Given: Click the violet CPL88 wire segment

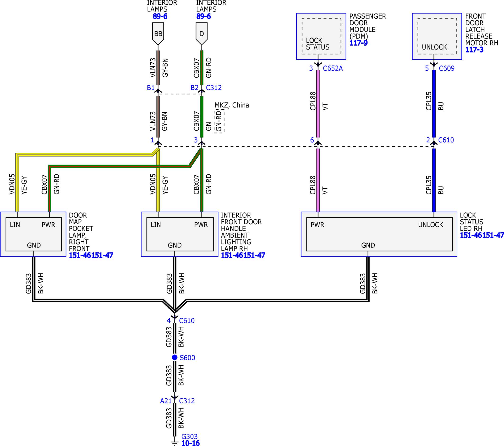Looking at the screenshot, I should (318, 104).
